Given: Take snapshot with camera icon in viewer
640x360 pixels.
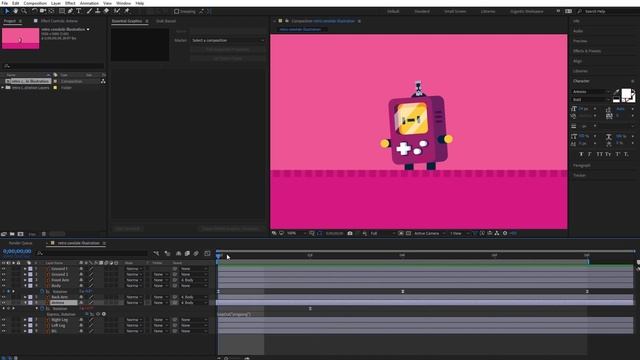Looking at the screenshot, I should click(350, 233).
